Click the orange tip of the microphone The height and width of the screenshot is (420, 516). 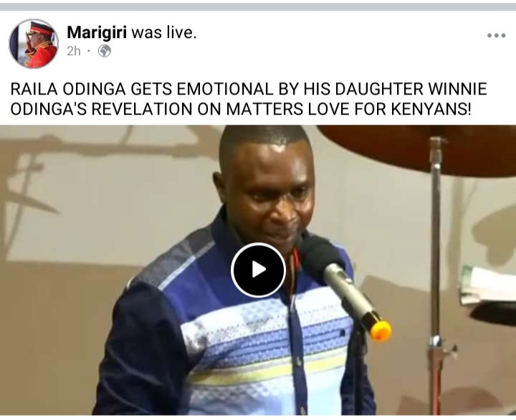381,330
